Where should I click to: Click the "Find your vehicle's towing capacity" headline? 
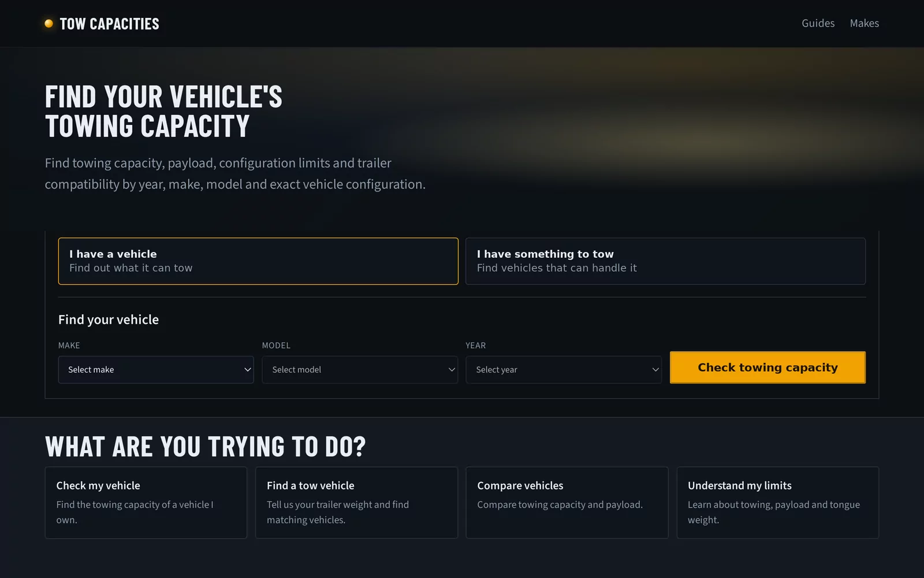[164, 112]
